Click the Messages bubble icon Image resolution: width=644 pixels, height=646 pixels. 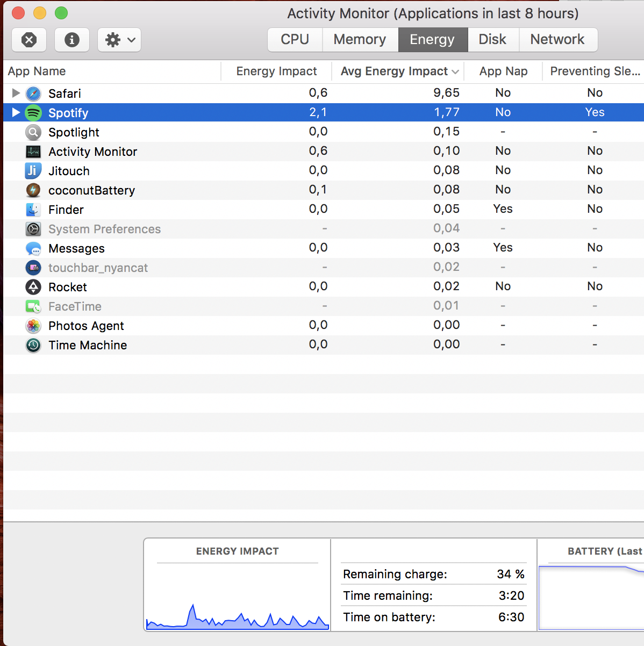click(x=33, y=248)
